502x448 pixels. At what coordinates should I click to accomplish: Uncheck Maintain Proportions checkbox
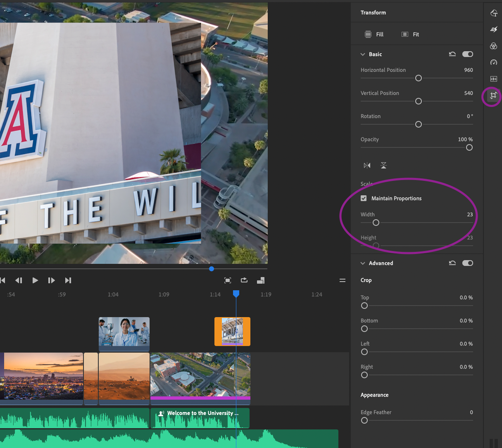(x=364, y=198)
